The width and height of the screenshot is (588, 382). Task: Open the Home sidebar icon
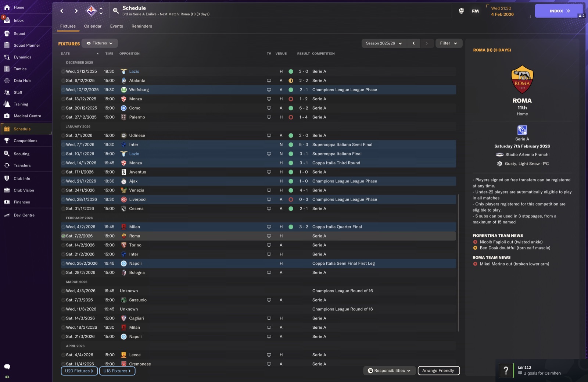pyautogui.click(x=7, y=7)
